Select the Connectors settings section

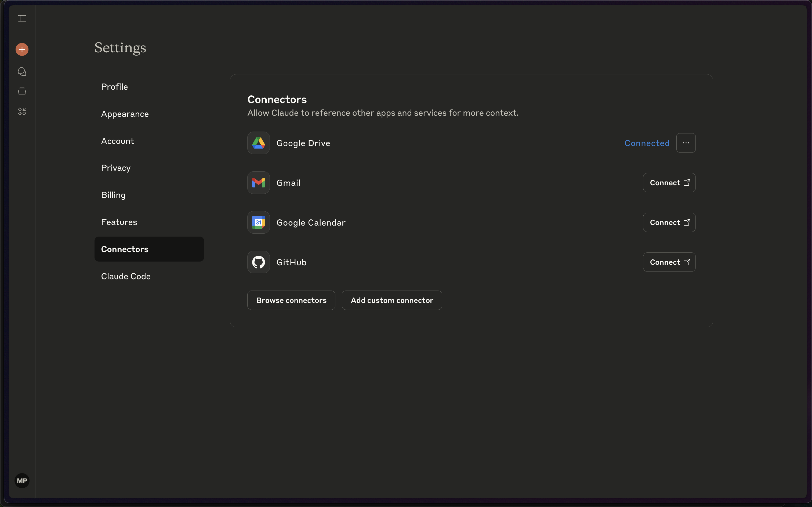click(149, 249)
